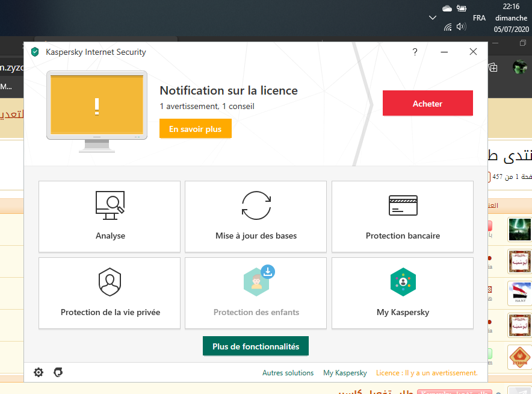Open green aurora avatar in forum list
The height and width of the screenshot is (394, 532).
point(519,230)
